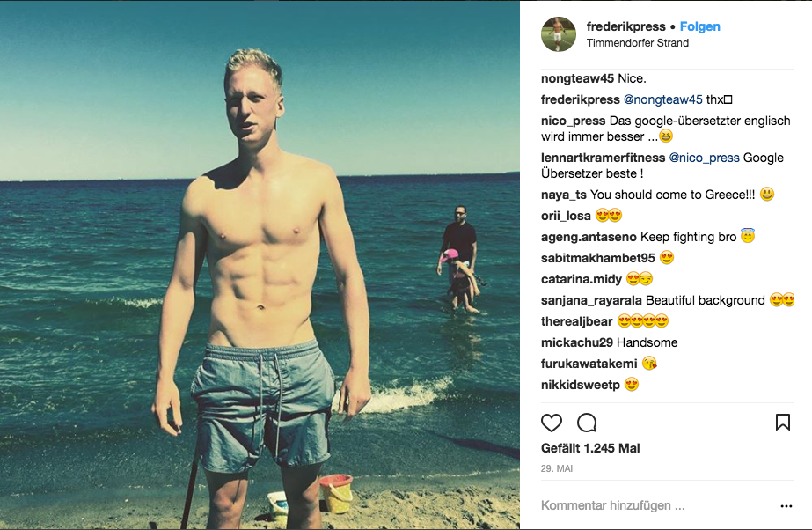Visit commenter nico_press's profile
The width and height of the screenshot is (812, 530).
(574, 121)
